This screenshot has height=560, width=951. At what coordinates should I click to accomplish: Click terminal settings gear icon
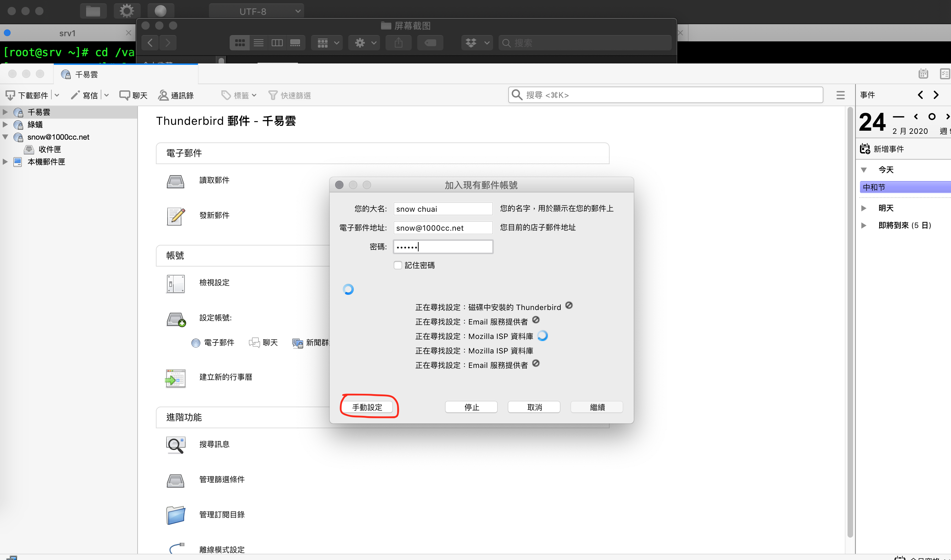pyautogui.click(x=127, y=11)
